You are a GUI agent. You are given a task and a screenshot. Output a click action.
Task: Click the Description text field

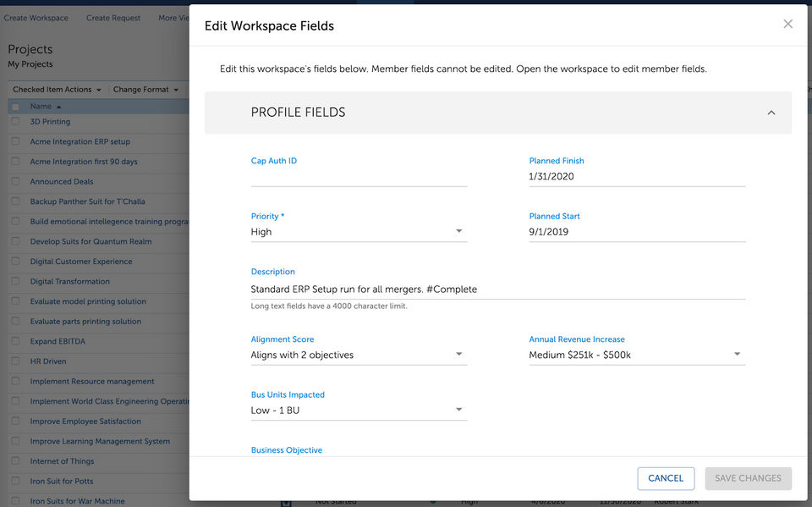point(498,289)
